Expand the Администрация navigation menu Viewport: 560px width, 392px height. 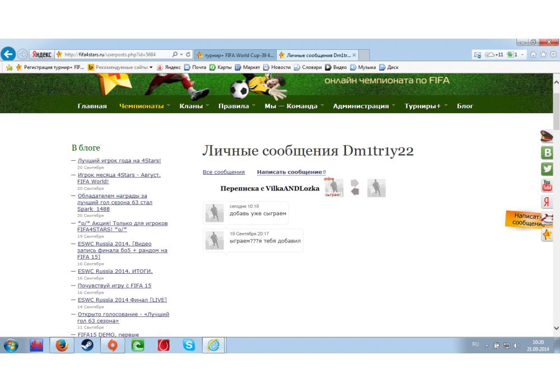pyautogui.click(x=361, y=106)
